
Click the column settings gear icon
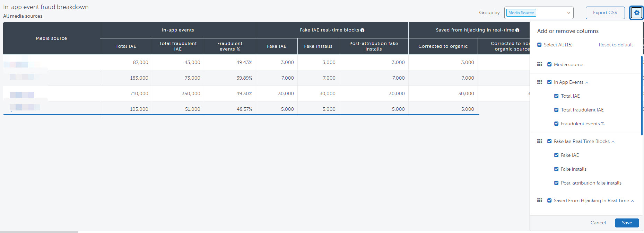point(636,13)
